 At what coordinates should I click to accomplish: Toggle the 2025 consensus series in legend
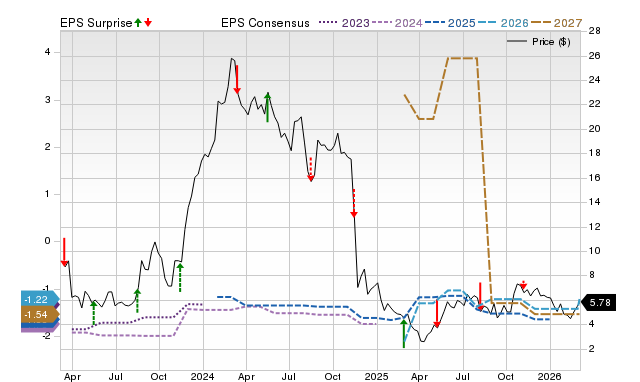click(450, 23)
